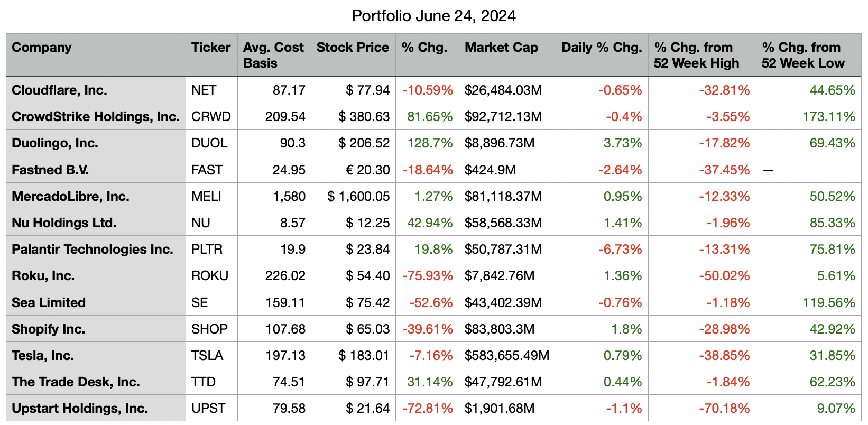Click The Trade Desk, Inc. cell
This screenshot has height=425, width=868.
pos(76,382)
